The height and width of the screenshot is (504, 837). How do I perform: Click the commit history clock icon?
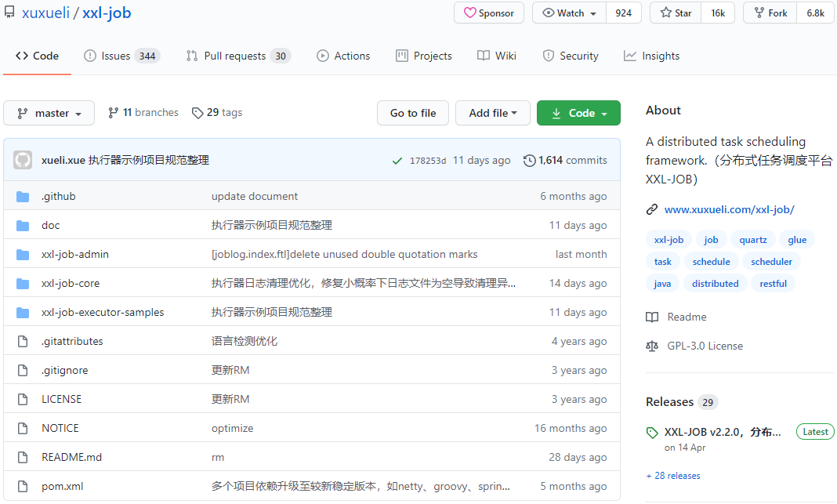[x=530, y=160]
